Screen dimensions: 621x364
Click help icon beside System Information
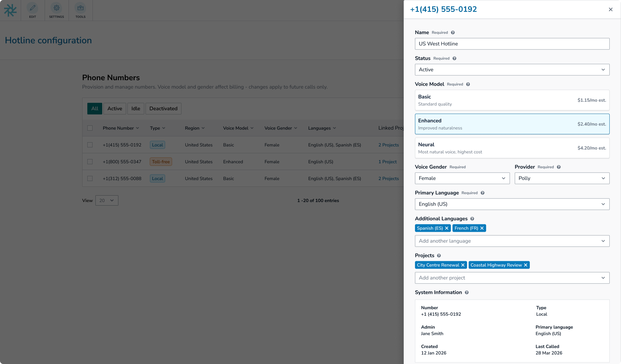467,293
